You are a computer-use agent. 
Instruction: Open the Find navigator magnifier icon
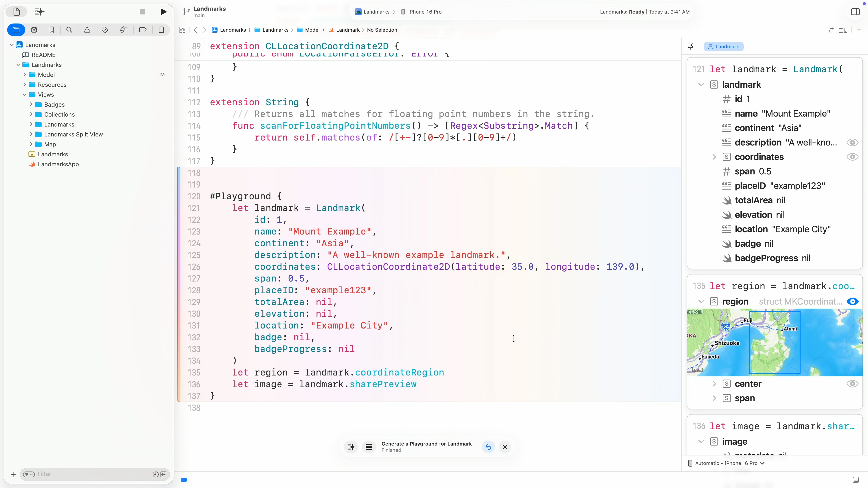(69, 30)
